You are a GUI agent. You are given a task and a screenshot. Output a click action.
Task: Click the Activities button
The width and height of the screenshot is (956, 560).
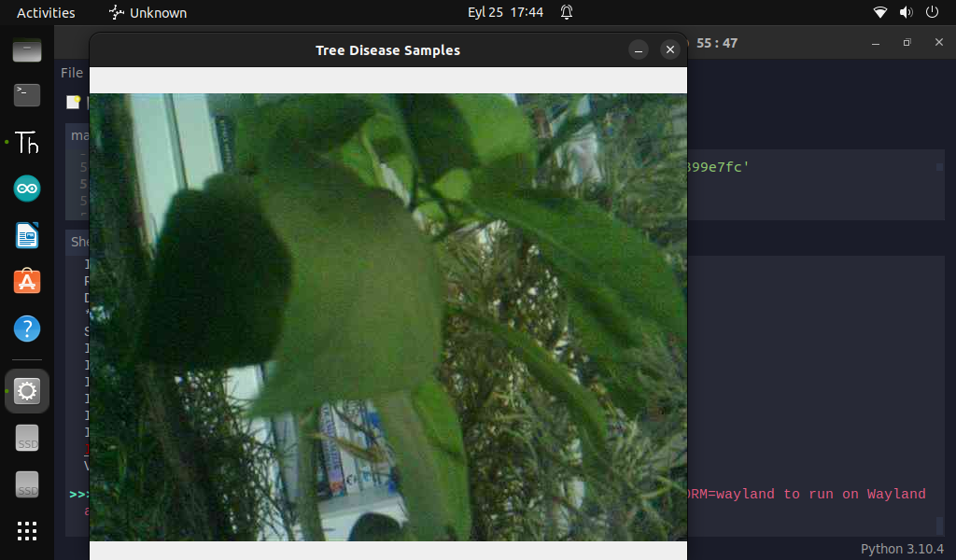coord(46,13)
